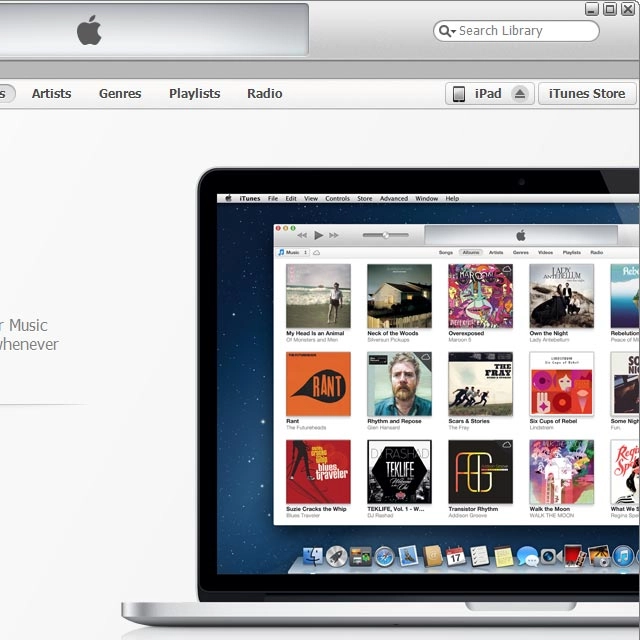Click the Overexposed album cover by Maroon 5
Viewport: 640px width, 640px height.
coord(480,296)
